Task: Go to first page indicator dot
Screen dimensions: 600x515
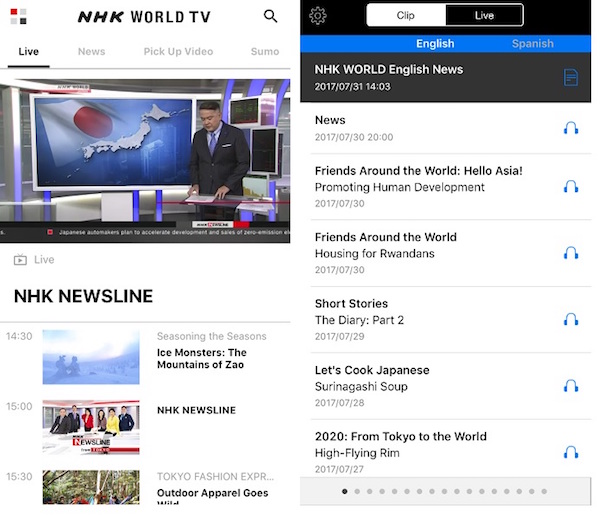Action: click(x=344, y=491)
